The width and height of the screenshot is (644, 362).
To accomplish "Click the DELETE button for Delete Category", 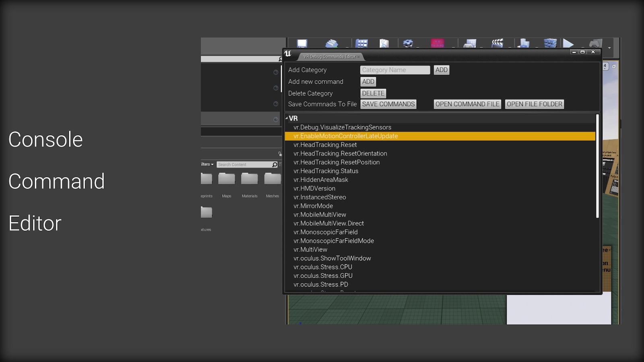I will tap(373, 93).
